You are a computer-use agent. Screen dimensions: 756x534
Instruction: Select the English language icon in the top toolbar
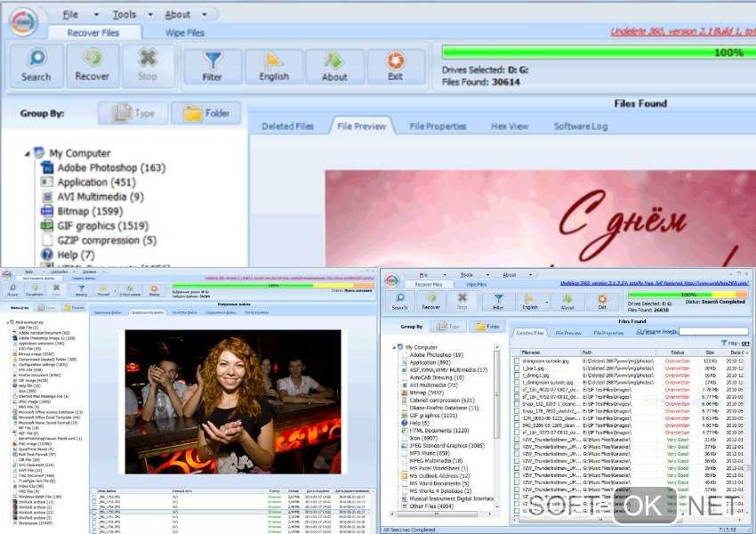(x=273, y=65)
